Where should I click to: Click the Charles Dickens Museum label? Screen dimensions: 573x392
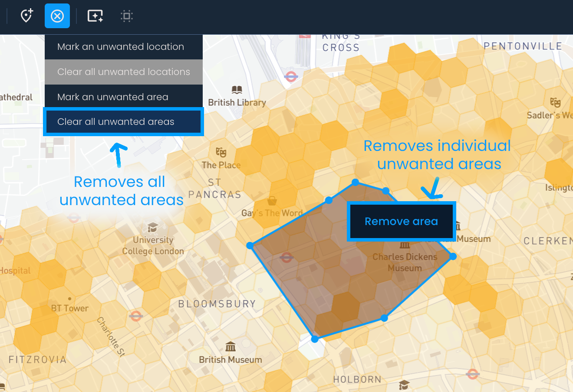point(405,262)
